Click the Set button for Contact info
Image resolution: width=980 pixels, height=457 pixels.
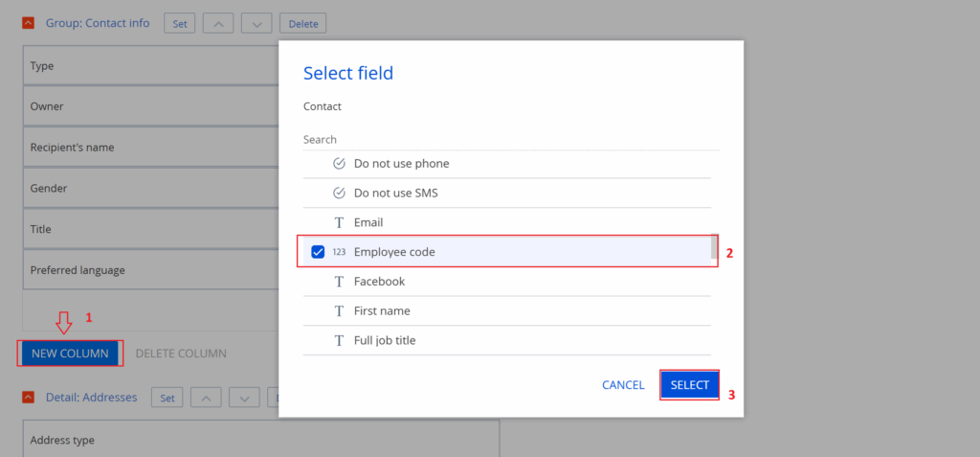point(180,23)
